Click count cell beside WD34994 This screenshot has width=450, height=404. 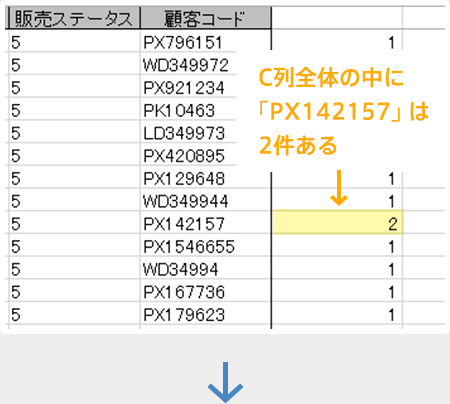tap(337, 268)
